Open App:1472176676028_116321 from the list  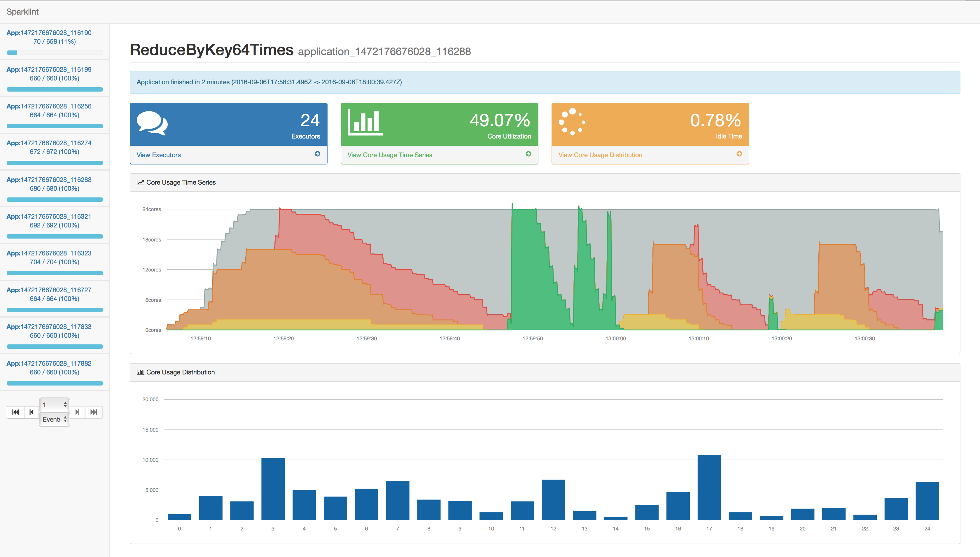[x=49, y=216]
